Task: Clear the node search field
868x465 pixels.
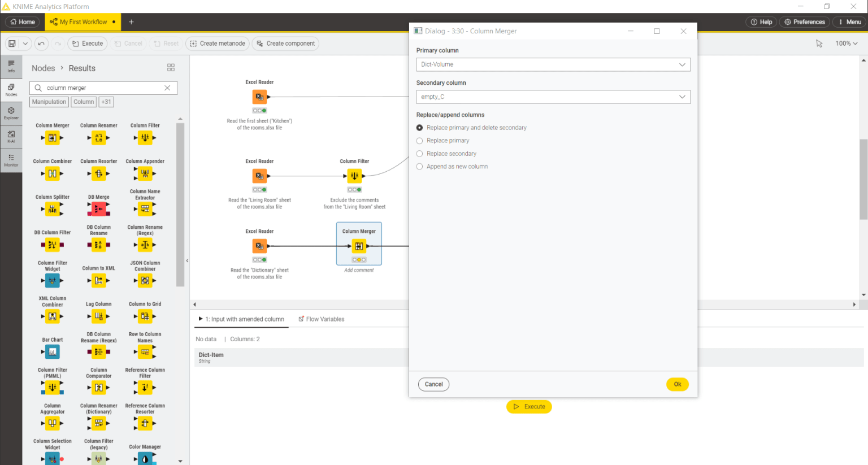Action: [167, 88]
